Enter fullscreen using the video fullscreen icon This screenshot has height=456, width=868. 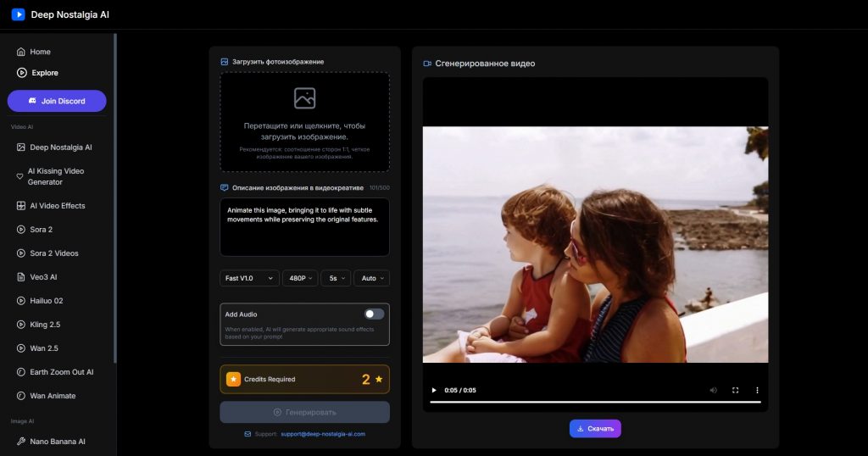click(x=735, y=390)
